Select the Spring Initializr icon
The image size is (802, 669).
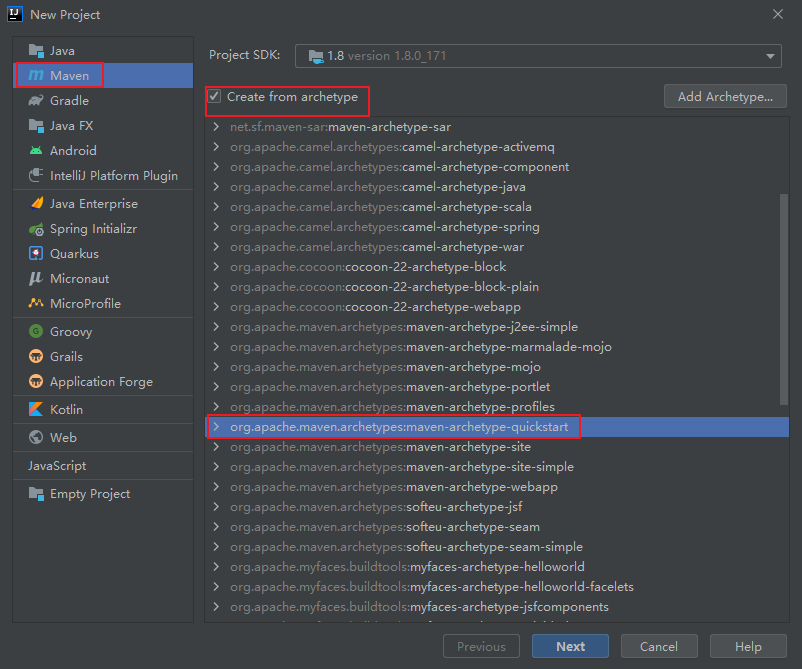[x=36, y=229]
